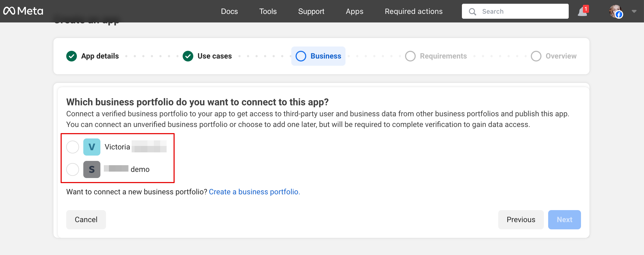Click the teal V portfolio icon

(x=92, y=147)
